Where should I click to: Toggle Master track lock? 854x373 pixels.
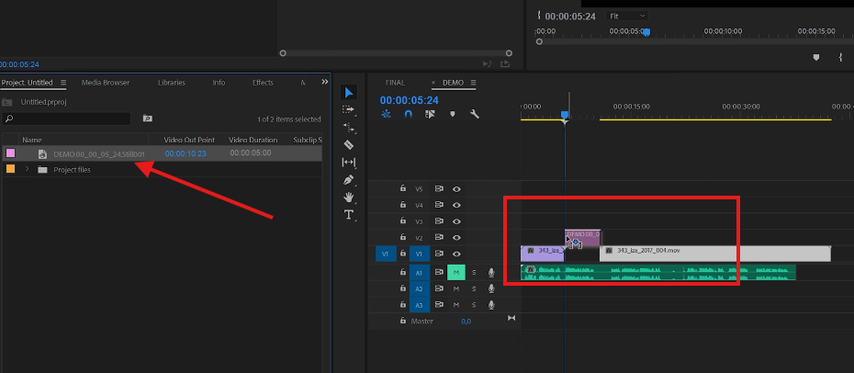pyautogui.click(x=402, y=321)
